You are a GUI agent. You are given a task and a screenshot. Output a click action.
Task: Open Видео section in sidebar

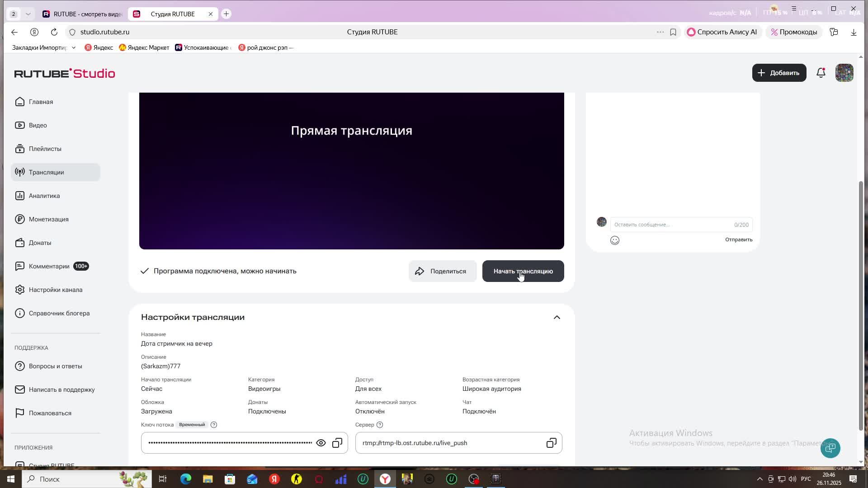tap(38, 125)
